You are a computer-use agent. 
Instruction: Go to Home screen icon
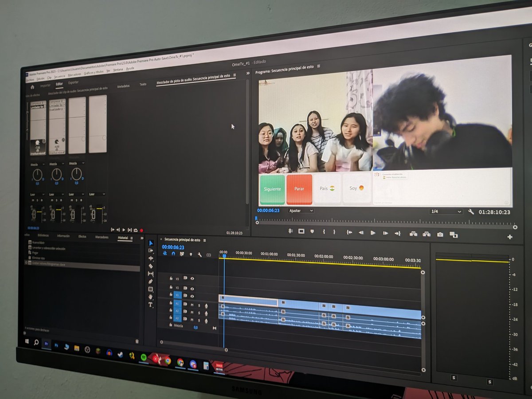[x=32, y=86]
